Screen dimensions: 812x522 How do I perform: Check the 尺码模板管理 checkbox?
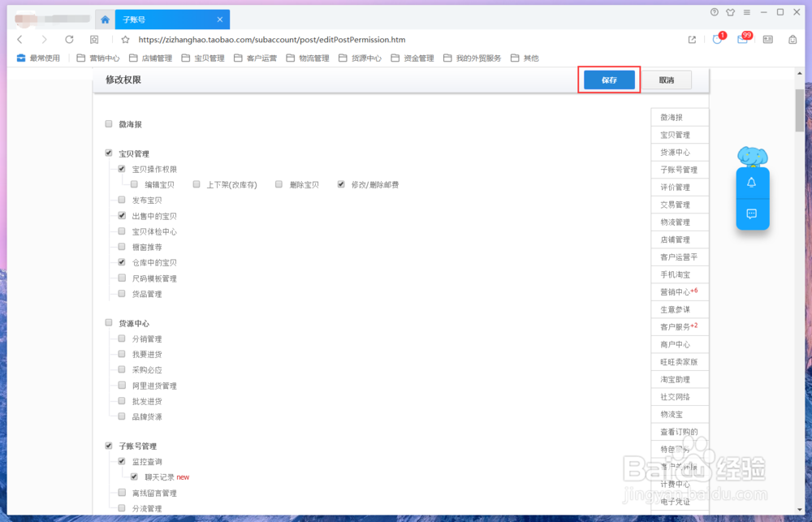tap(122, 278)
